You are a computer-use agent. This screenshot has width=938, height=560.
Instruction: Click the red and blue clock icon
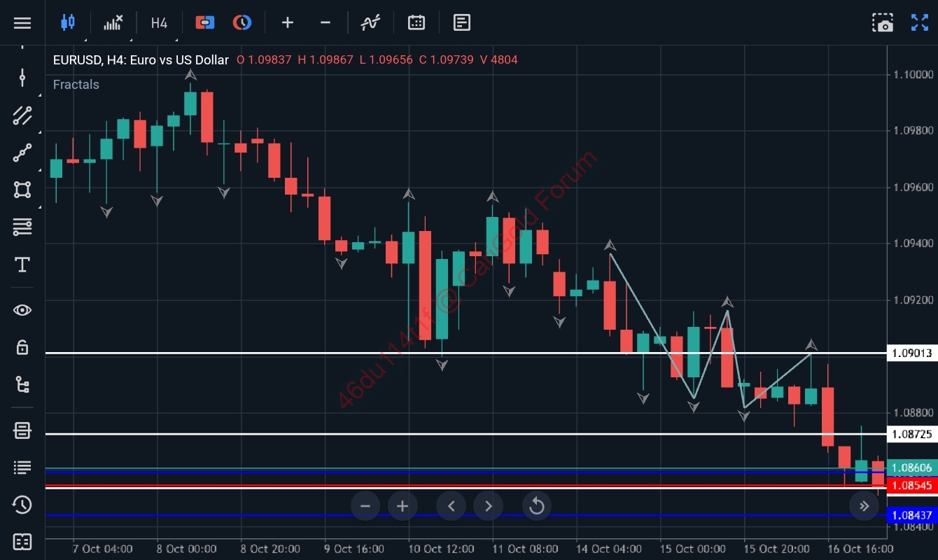click(242, 22)
